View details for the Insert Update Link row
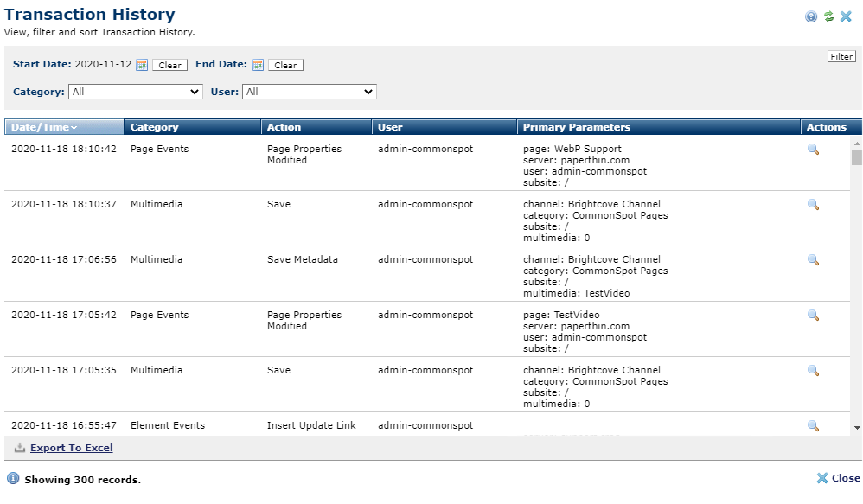Screen dimensions: 863x504 click(x=813, y=426)
